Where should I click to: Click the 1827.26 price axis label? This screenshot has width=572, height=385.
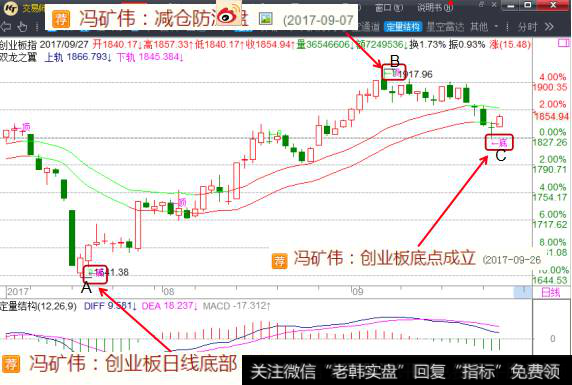[x=550, y=142]
